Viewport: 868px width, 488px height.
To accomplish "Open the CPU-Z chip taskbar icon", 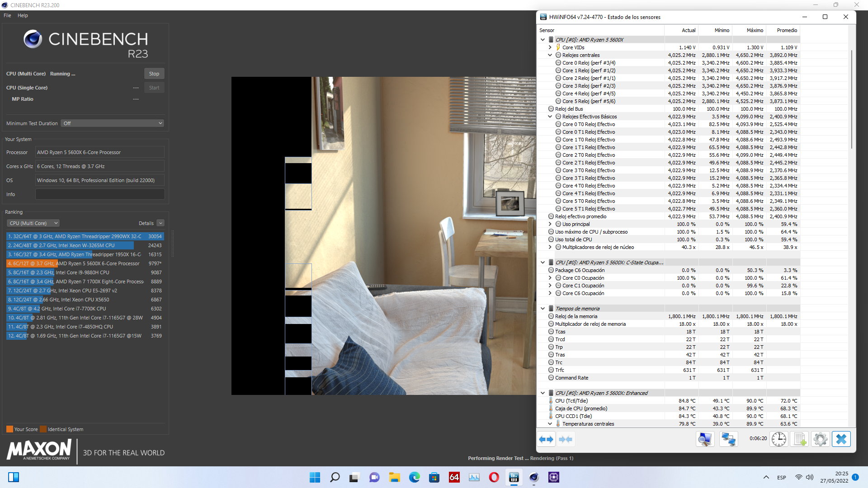I will (553, 477).
